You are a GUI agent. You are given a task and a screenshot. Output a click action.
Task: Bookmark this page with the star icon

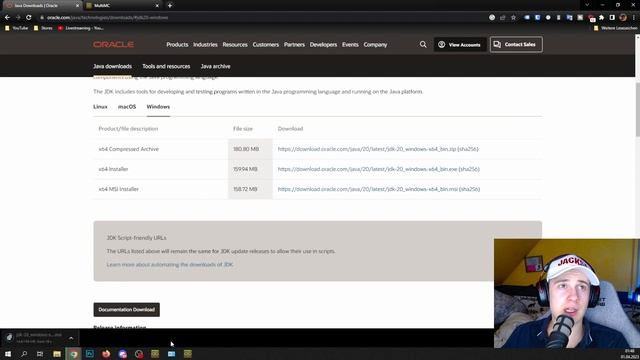513,18
